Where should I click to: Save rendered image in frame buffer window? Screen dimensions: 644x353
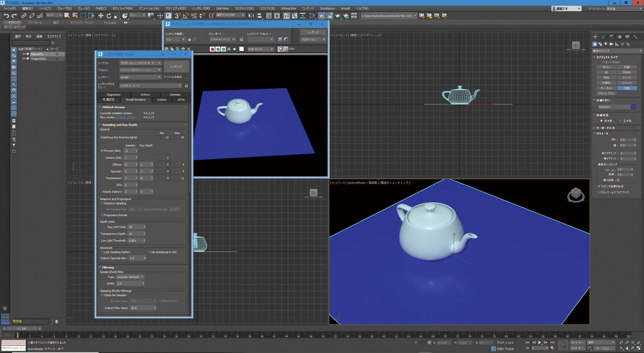tap(167, 49)
